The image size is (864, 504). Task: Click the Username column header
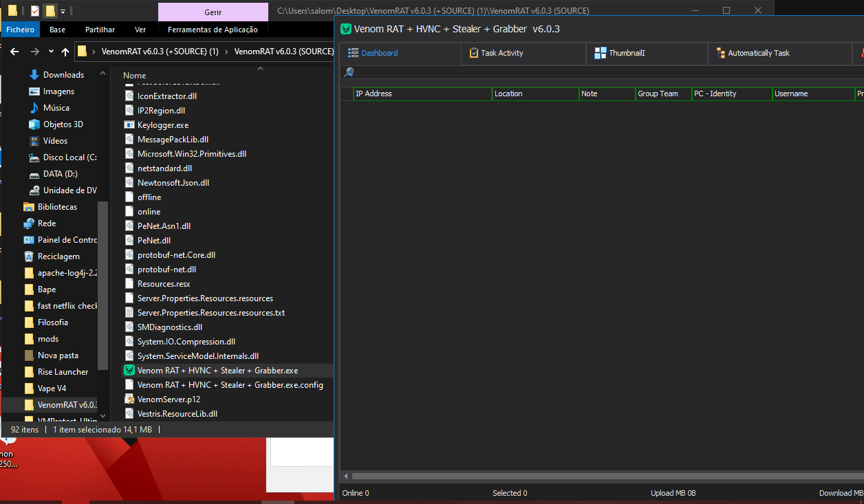pyautogui.click(x=813, y=94)
